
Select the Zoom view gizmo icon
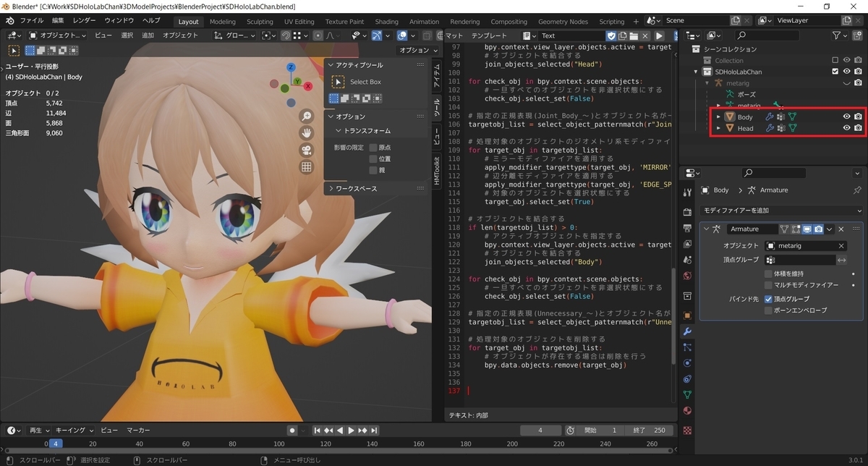tap(307, 116)
